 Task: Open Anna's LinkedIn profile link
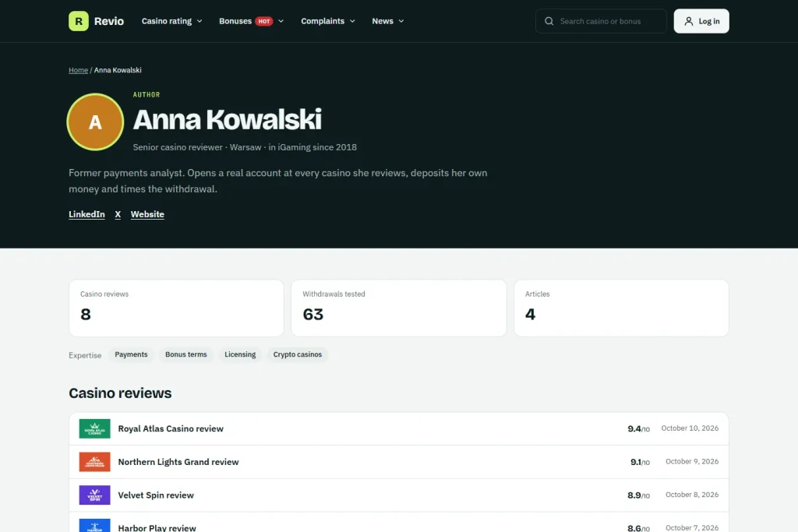pos(87,214)
